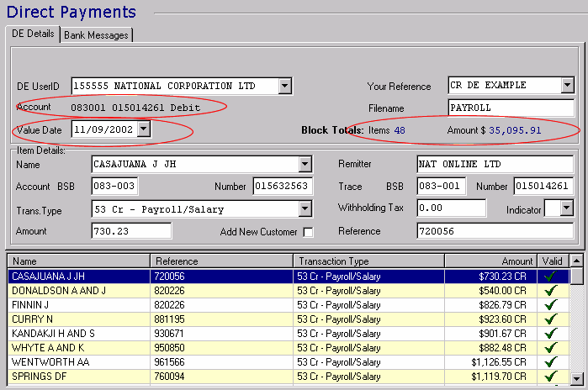Click the scroll down arrow of the list
Viewport: 588px width, 390px height.
[x=576, y=378]
